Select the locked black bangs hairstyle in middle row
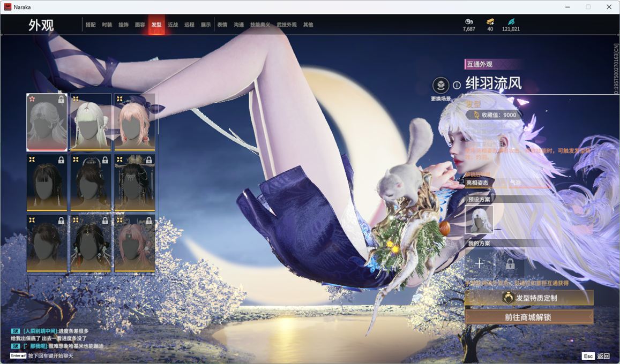The width and height of the screenshot is (620, 364). [x=47, y=183]
